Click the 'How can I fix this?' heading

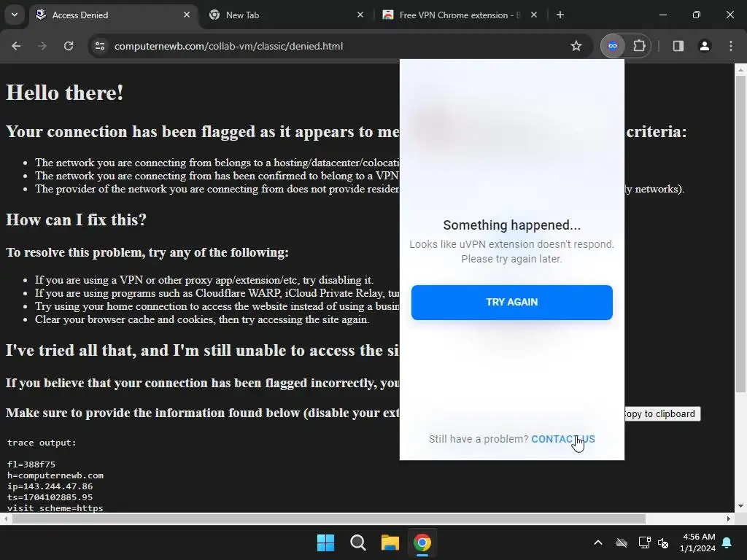tap(76, 219)
